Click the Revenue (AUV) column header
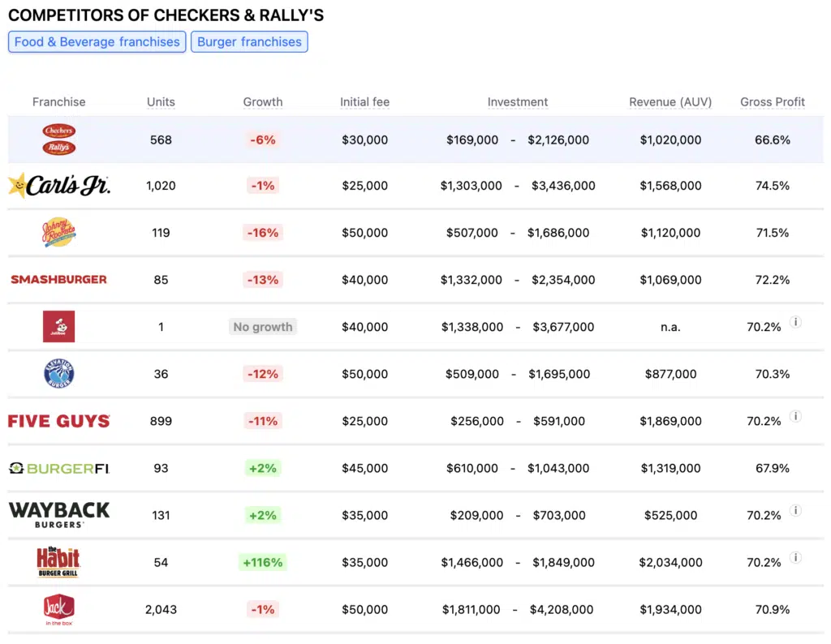This screenshot has height=644, width=831. (670, 101)
